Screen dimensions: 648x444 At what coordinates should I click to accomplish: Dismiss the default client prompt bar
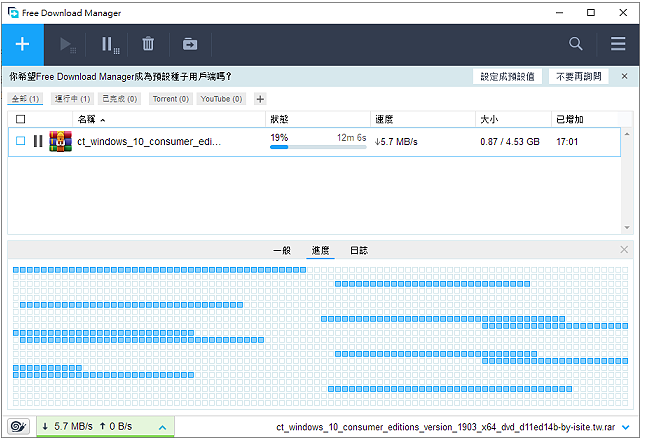[624, 76]
